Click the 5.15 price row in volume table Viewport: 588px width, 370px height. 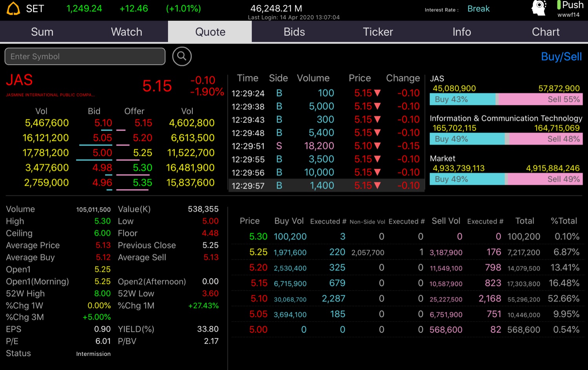point(408,283)
